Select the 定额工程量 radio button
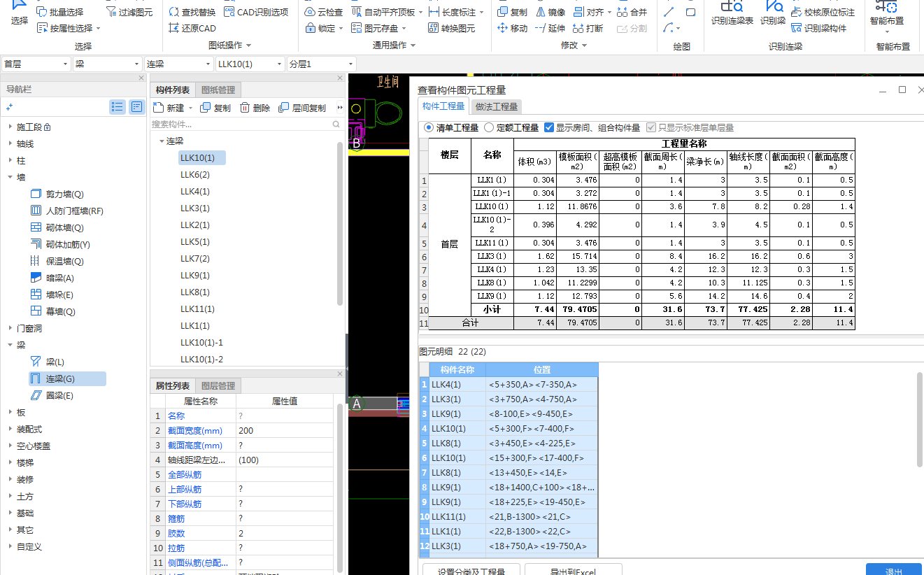 coord(489,127)
